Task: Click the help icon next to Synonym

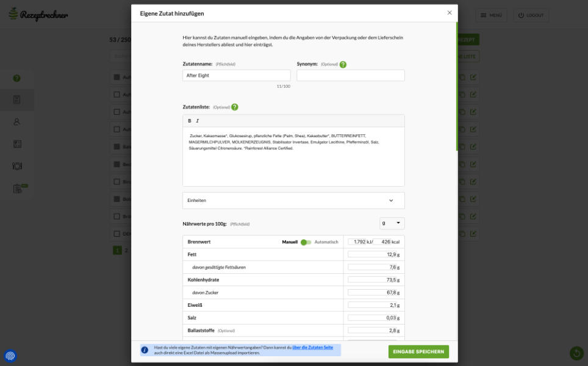Action: coord(343,64)
